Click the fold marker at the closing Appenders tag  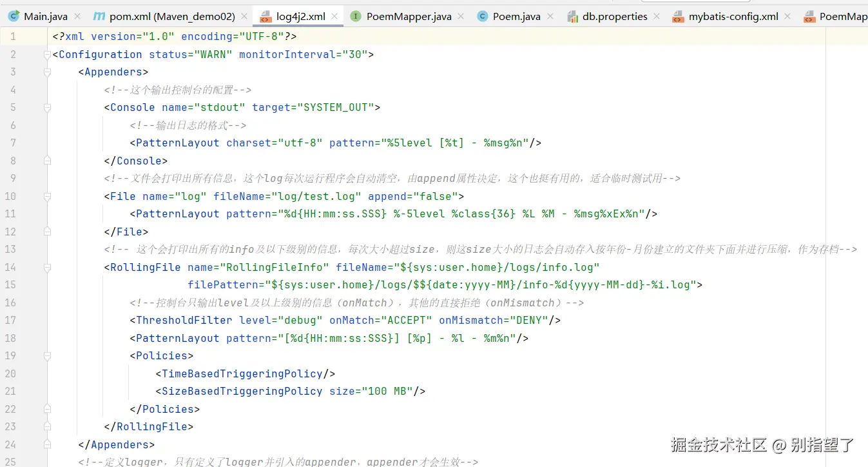tap(47, 444)
